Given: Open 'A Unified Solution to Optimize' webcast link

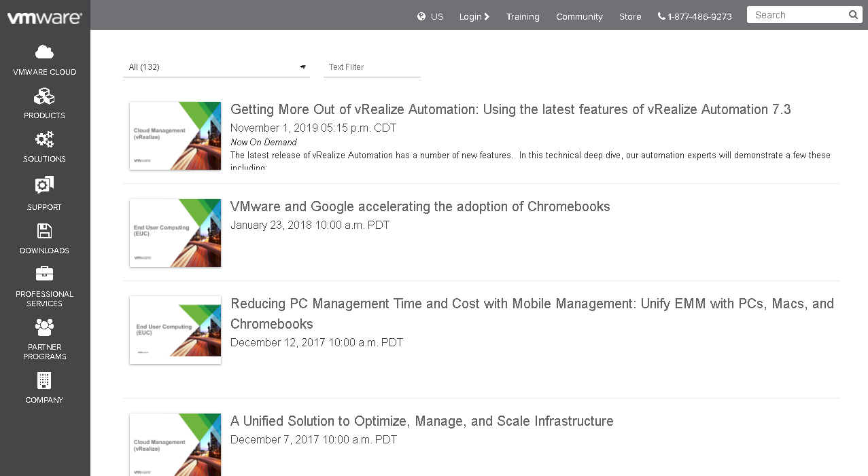Looking at the screenshot, I should [x=421, y=421].
